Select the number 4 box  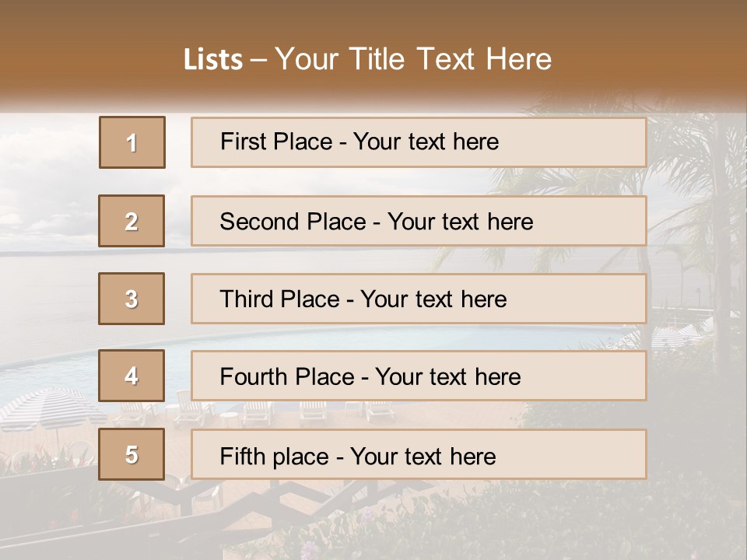[x=132, y=376]
